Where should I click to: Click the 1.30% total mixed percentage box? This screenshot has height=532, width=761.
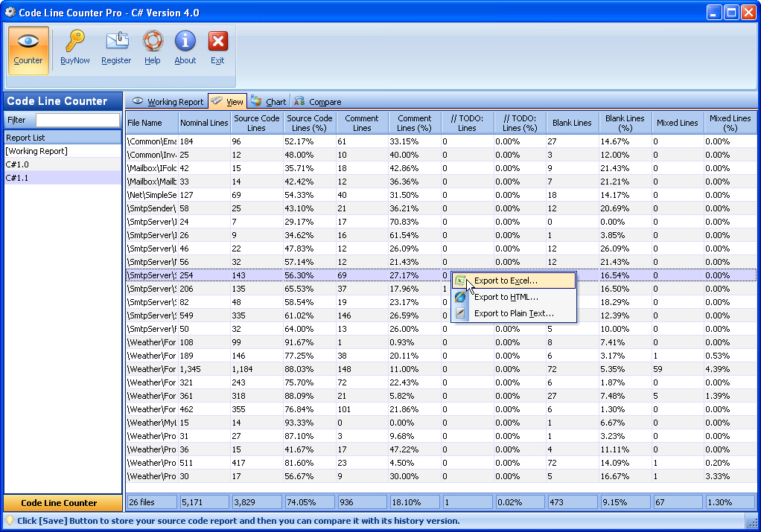[730, 502]
